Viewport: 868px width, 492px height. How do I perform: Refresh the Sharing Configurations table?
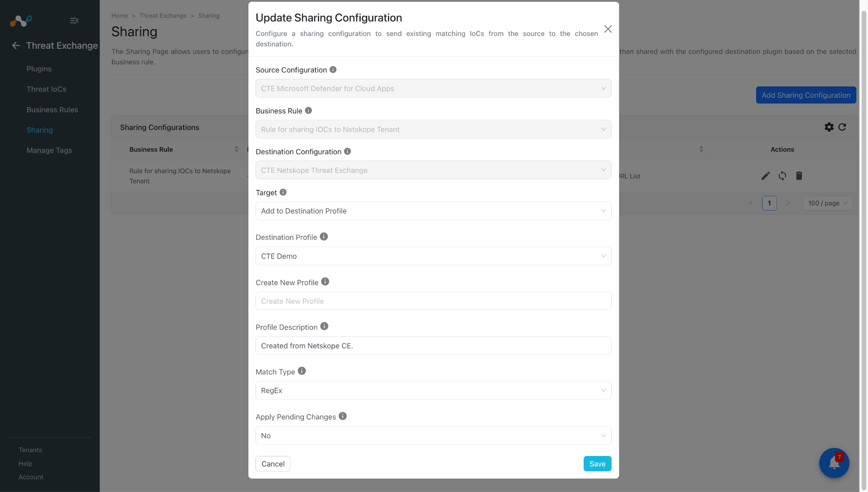point(842,127)
